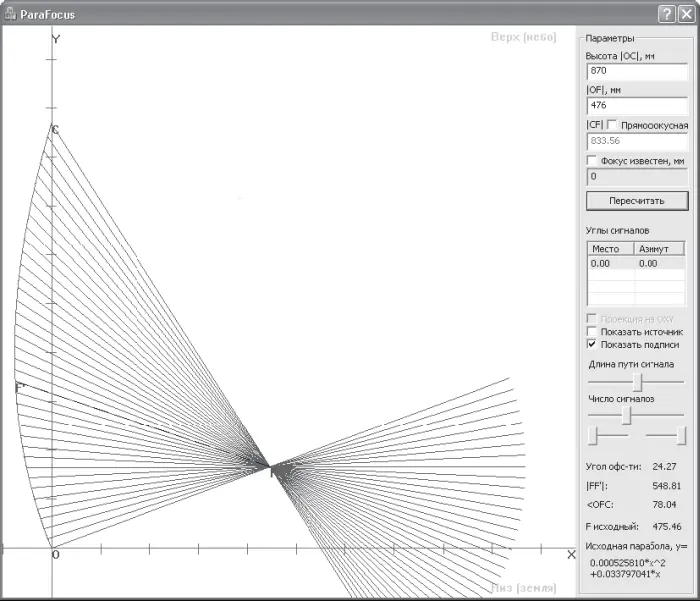
Task: Enable the Фокус известен checkbox
Action: [592, 160]
